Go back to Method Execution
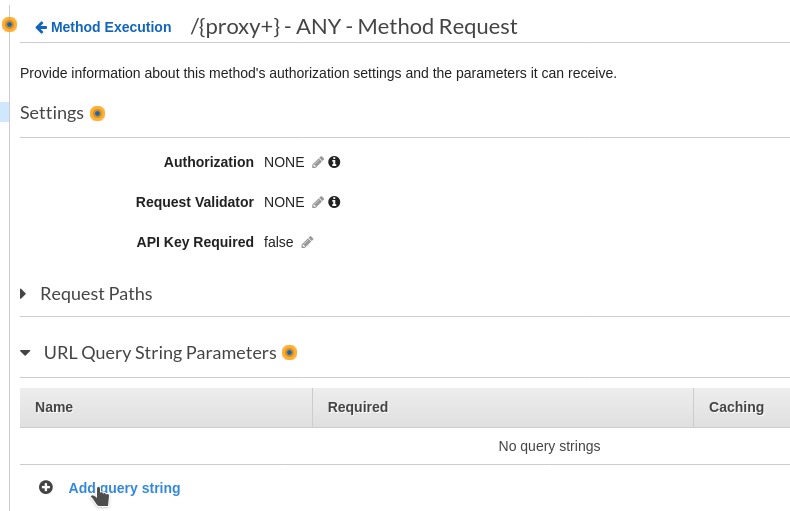 click(x=111, y=27)
